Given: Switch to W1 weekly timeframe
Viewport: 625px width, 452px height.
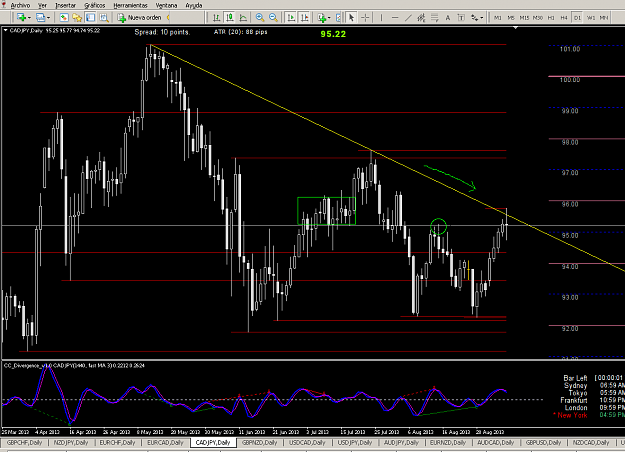Looking at the screenshot, I should (591, 18).
